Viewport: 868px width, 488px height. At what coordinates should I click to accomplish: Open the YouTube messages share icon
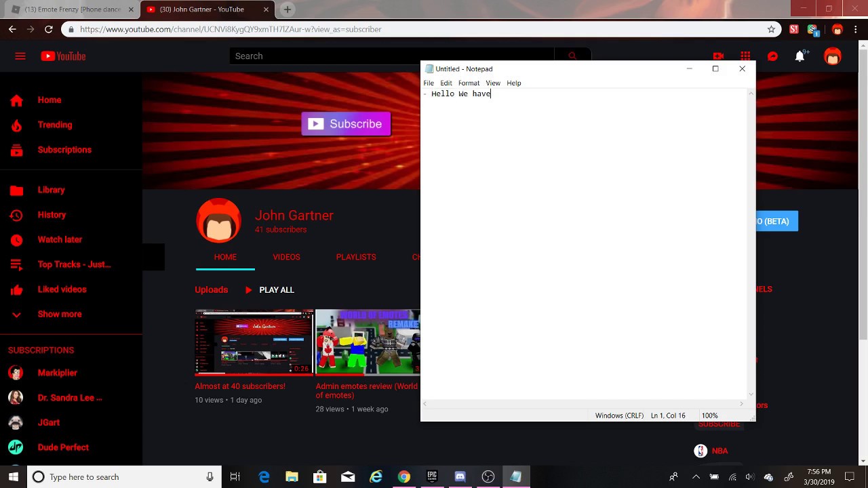pos(772,56)
